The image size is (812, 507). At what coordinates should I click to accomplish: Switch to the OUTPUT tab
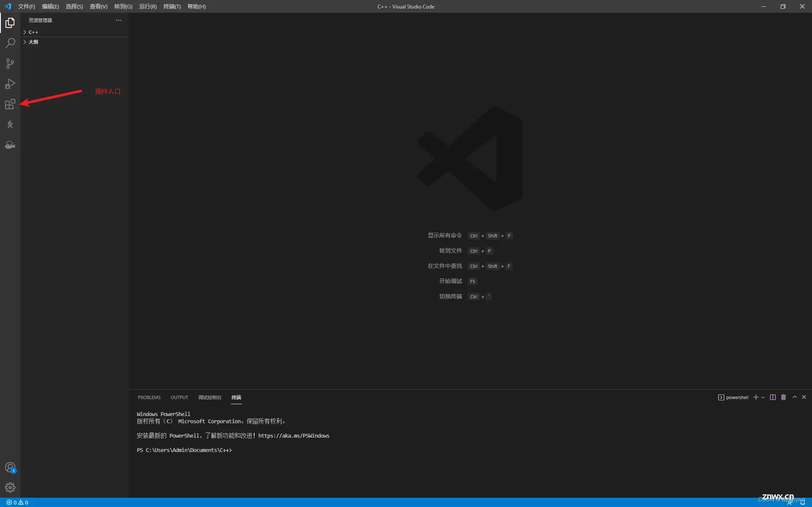coord(179,397)
